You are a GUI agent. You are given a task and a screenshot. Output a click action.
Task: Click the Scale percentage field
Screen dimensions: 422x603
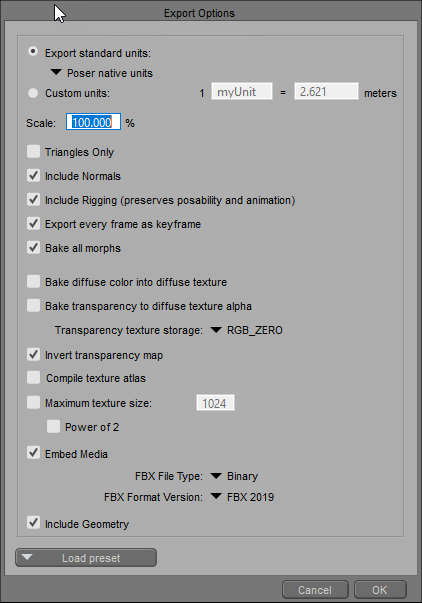point(93,122)
